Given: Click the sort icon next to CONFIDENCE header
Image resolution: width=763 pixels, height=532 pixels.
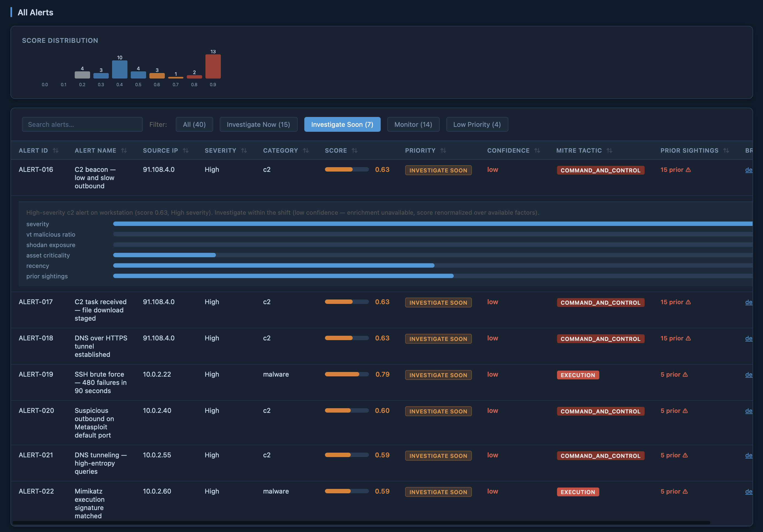Looking at the screenshot, I should [537, 150].
